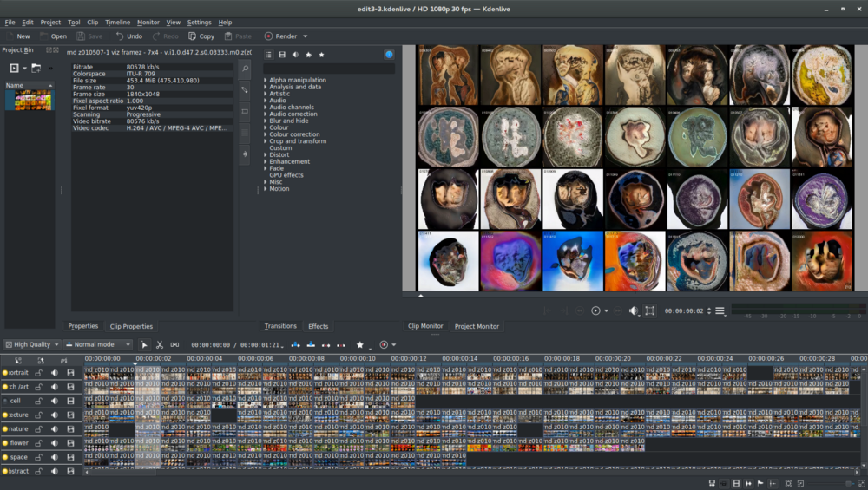Select the razor (scissors) tool in timeline toolbar
This screenshot has height=490, width=868.
click(x=159, y=345)
